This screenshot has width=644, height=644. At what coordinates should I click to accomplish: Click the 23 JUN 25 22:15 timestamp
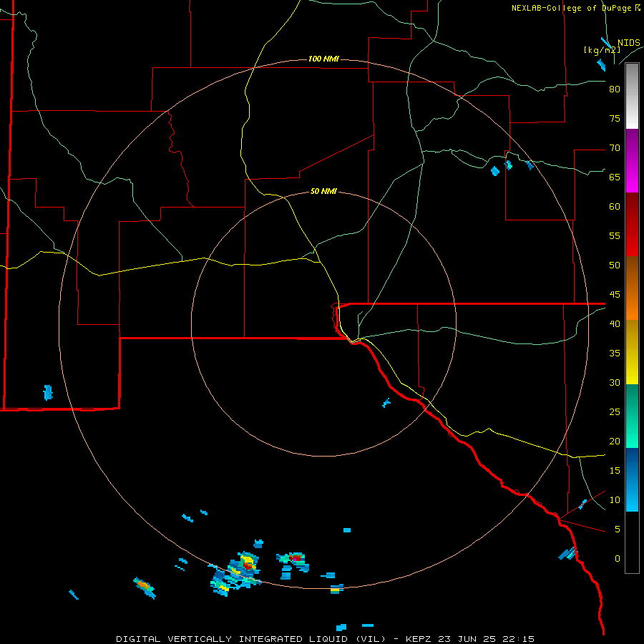pyautogui.click(x=487, y=639)
